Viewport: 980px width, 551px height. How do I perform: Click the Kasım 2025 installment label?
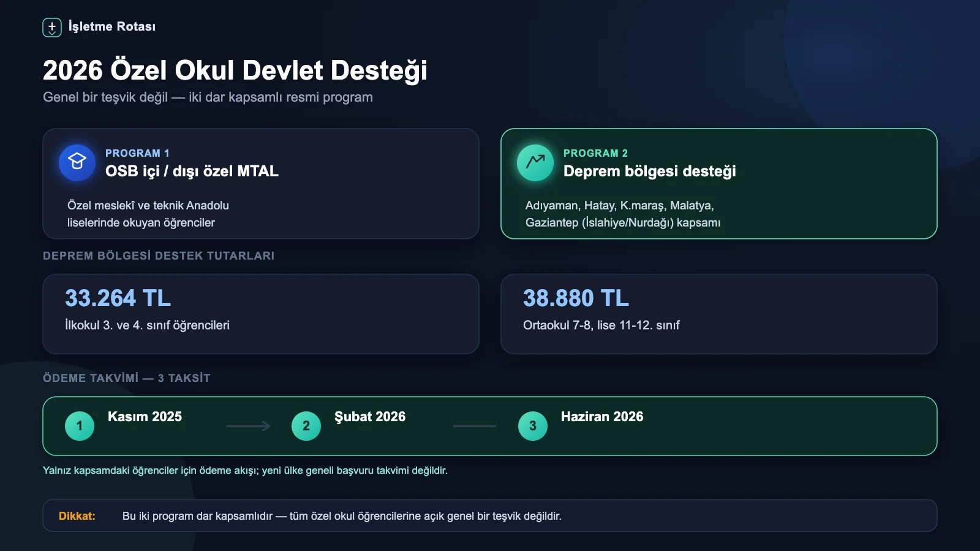[x=145, y=417]
